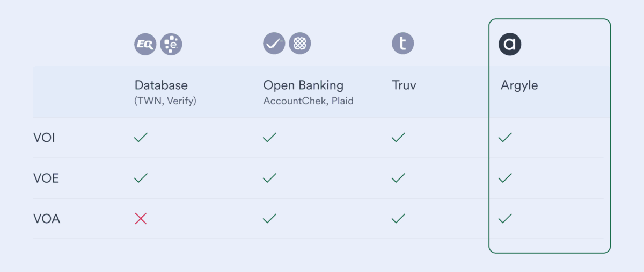
Task: Click the AccountChek checkmark logo
Action: (274, 44)
